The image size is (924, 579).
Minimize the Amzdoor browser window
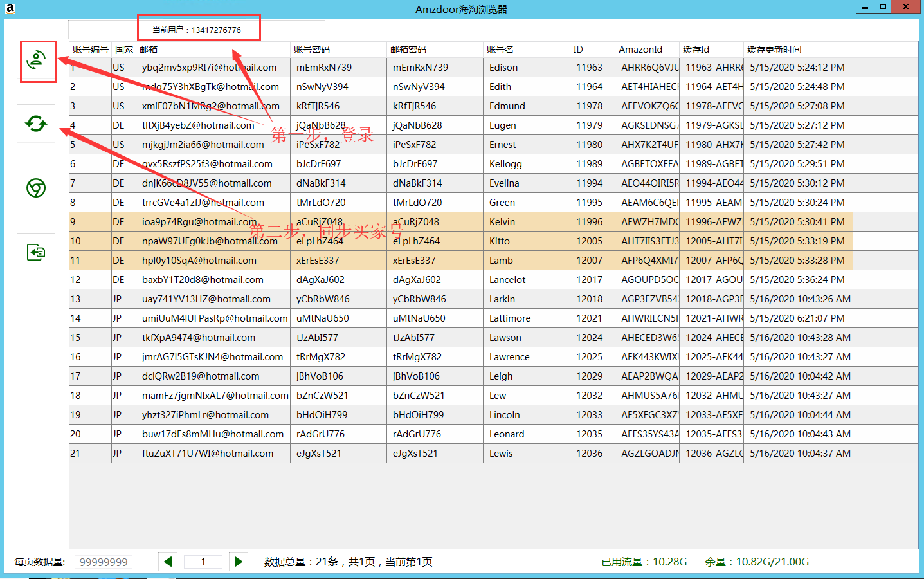(x=865, y=7)
